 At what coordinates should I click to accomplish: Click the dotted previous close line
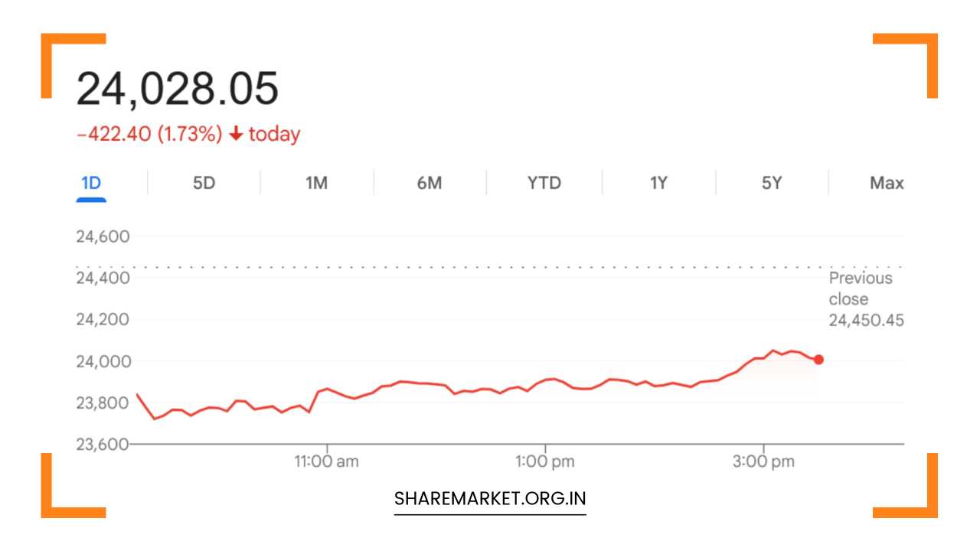click(459, 267)
